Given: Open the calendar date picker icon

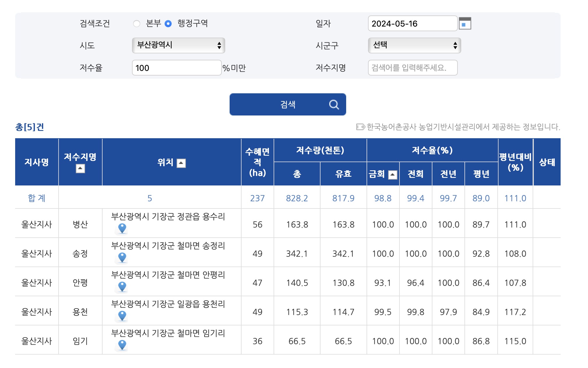Looking at the screenshot, I should 464,24.
